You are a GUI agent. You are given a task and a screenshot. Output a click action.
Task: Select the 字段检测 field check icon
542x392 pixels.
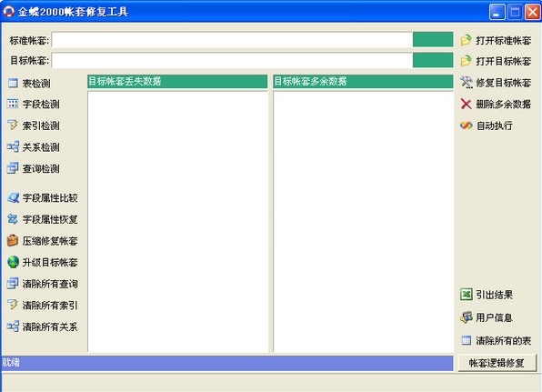pos(13,104)
